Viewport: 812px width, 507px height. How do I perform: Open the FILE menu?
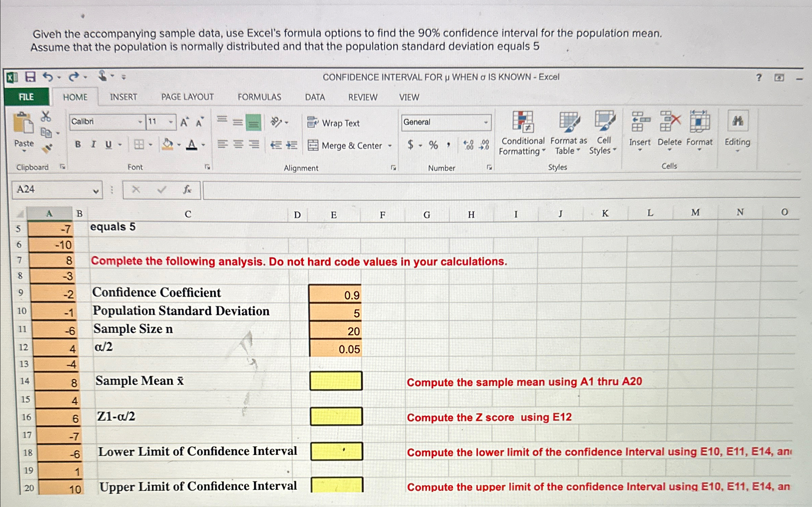coord(26,97)
